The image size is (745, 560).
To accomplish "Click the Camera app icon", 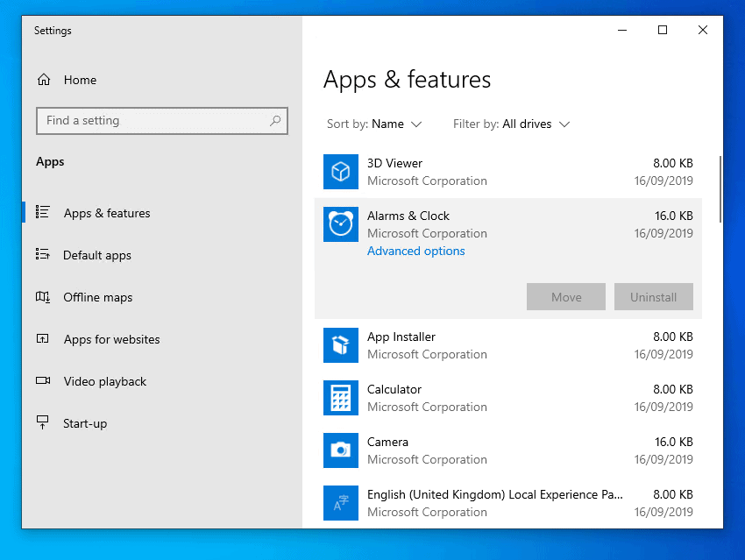I will point(341,450).
